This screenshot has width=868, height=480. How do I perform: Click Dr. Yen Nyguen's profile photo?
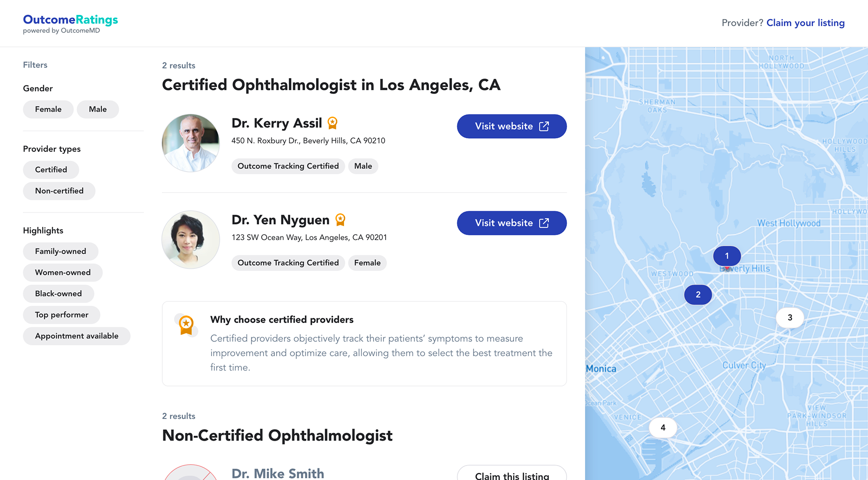click(x=191, y=240)
